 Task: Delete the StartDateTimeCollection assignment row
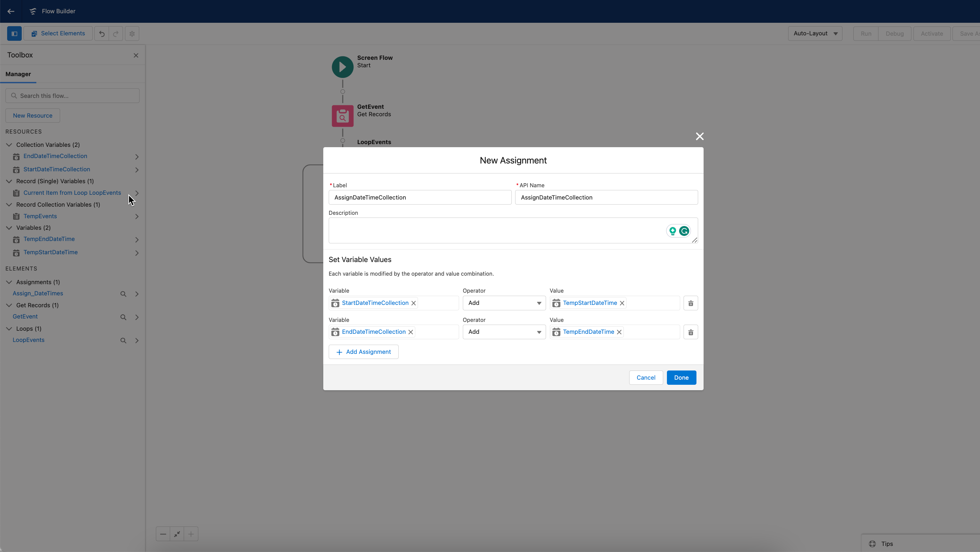[x=690, y=303]
